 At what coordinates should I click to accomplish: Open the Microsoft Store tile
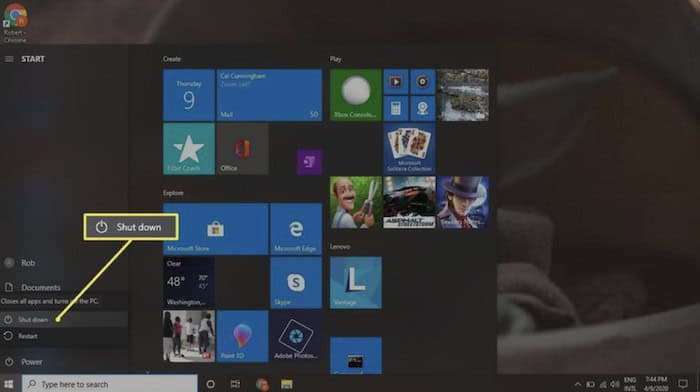(x=216, y=229)
